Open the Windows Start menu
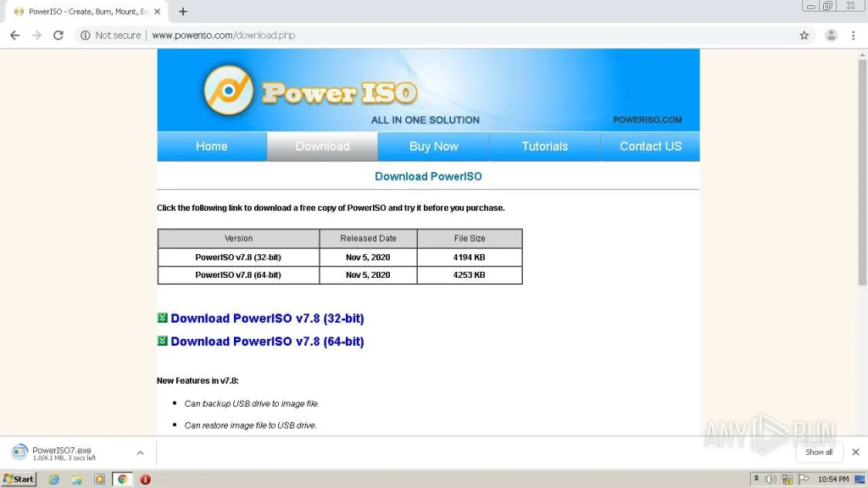 point(19,480)
